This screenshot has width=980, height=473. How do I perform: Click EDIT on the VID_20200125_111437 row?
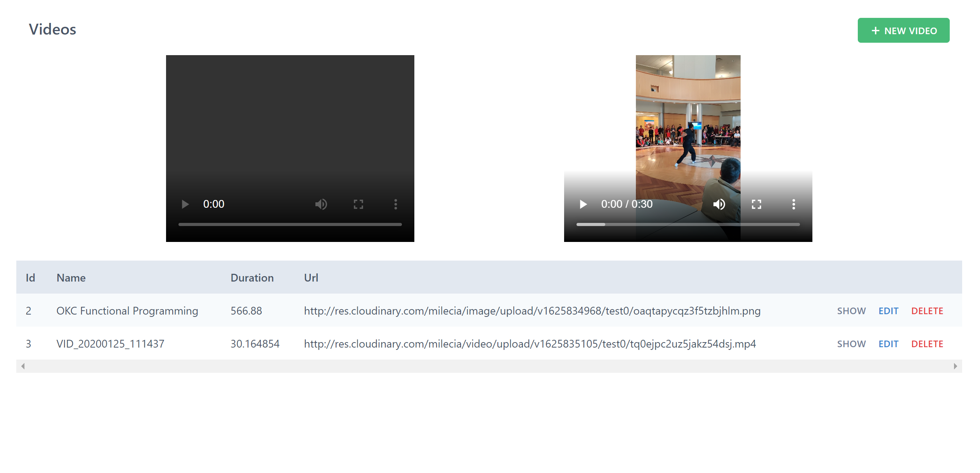point(888,344)
